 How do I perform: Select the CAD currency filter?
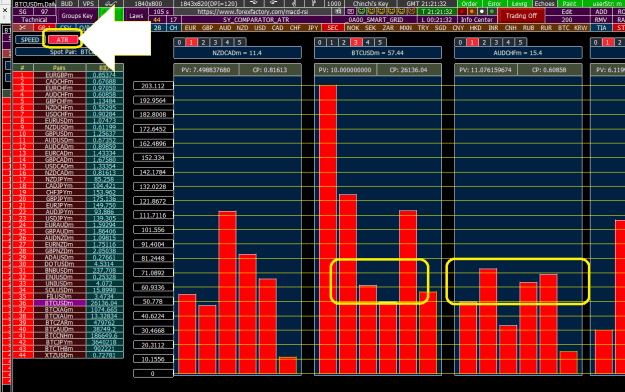click(277, 28)
